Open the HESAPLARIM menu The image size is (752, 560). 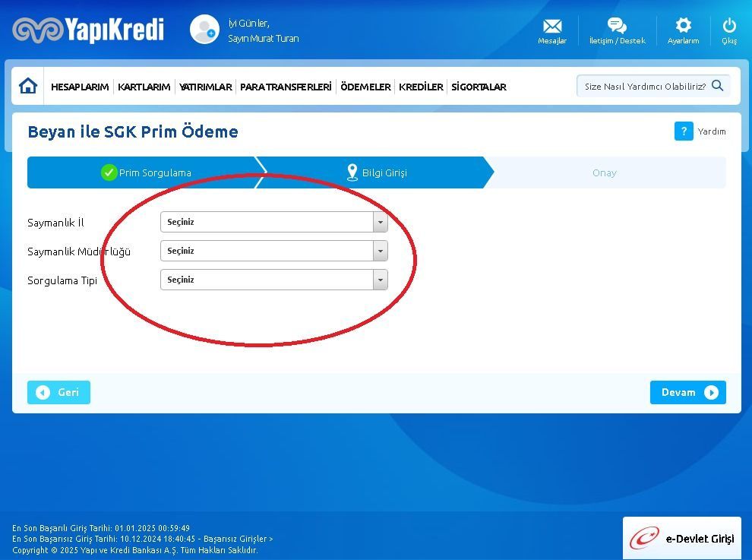click(x=80, y=87)
